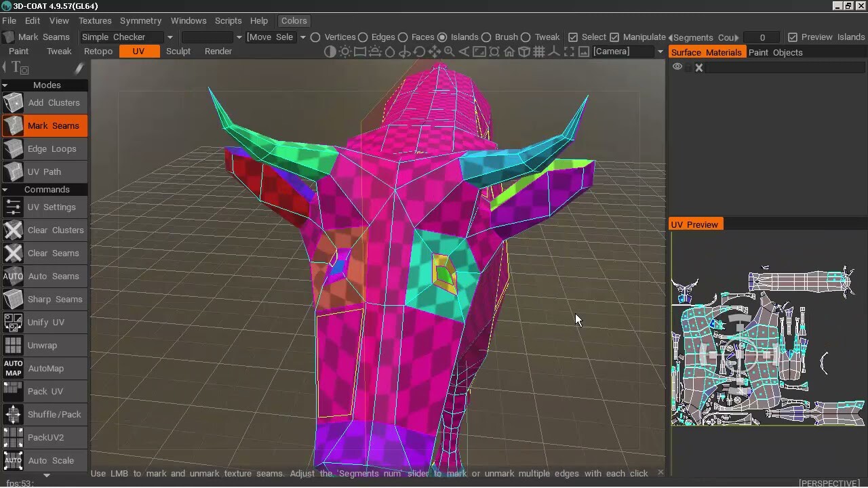Expand the Camera dropdown
The image size is (868, 488).
(x=659, y=52)
